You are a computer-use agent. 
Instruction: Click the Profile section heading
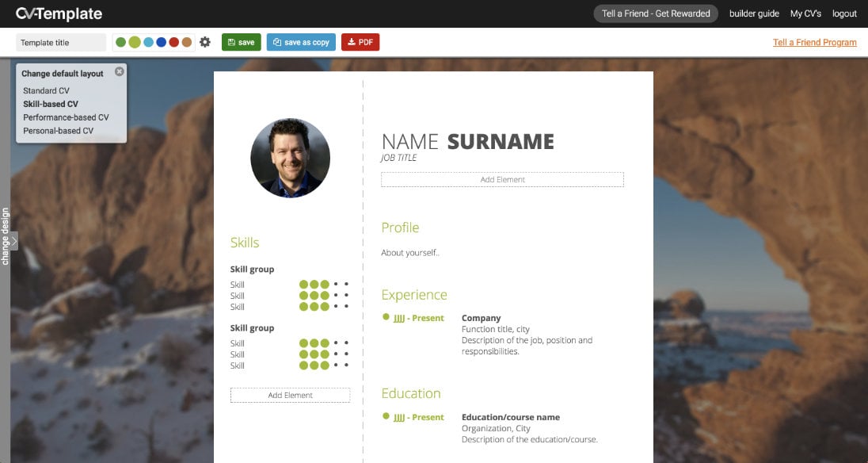click(x=400, y=228)
